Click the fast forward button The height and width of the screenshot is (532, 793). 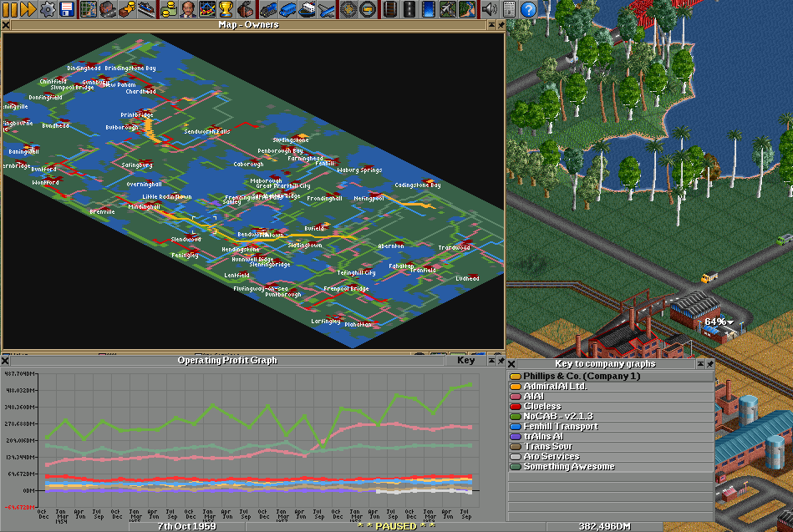28,9
